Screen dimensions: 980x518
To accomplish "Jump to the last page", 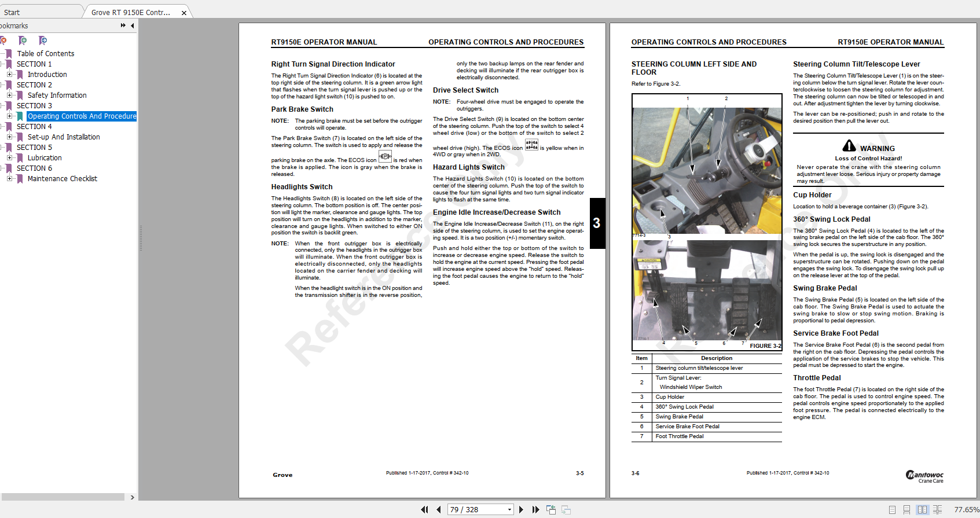I will point(535,509).
